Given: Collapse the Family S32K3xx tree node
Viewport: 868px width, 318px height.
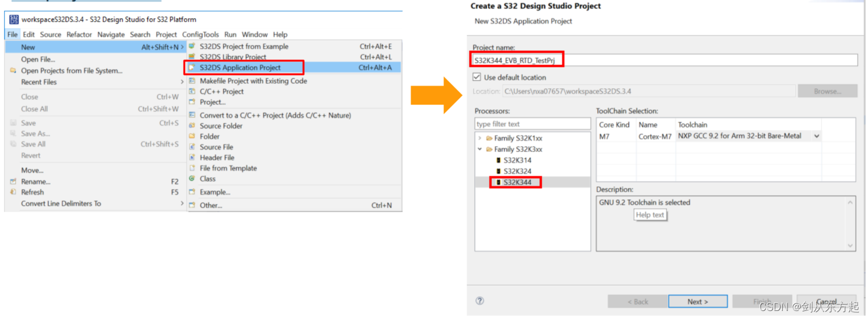Looking at the screenshot, I should click(480, 149).
